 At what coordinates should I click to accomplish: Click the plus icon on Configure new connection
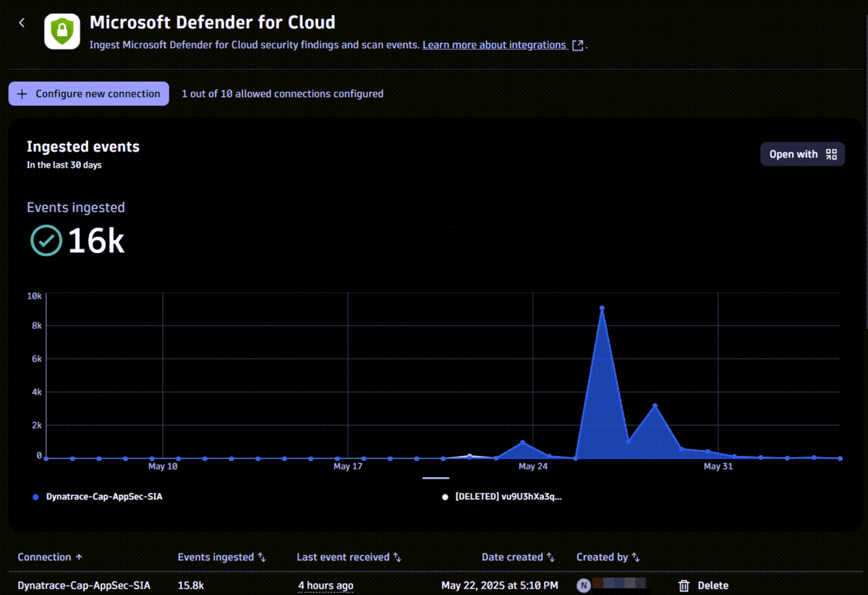[22, 93]
